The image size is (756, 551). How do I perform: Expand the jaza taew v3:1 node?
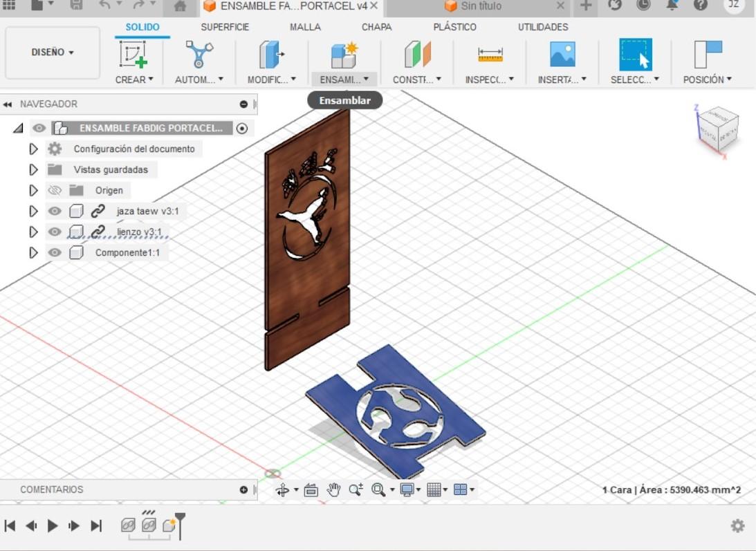[x=33, y=211]
